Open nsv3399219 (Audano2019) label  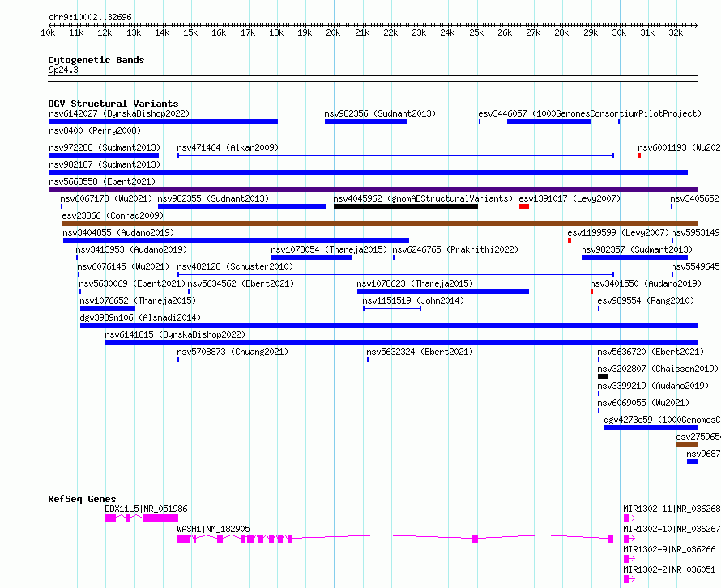[653, 386]
